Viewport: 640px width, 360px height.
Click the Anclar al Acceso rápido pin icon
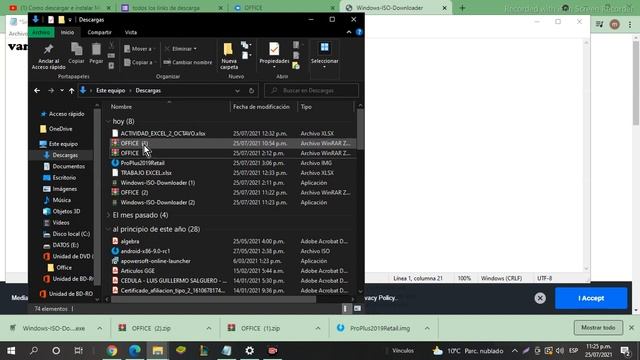point(49,49)
